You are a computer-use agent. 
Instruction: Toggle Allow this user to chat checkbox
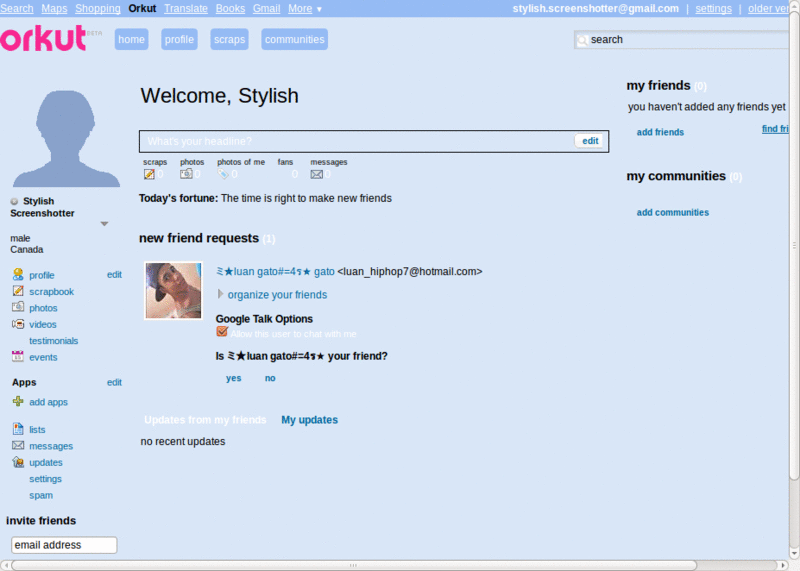(x=222, y=332)
